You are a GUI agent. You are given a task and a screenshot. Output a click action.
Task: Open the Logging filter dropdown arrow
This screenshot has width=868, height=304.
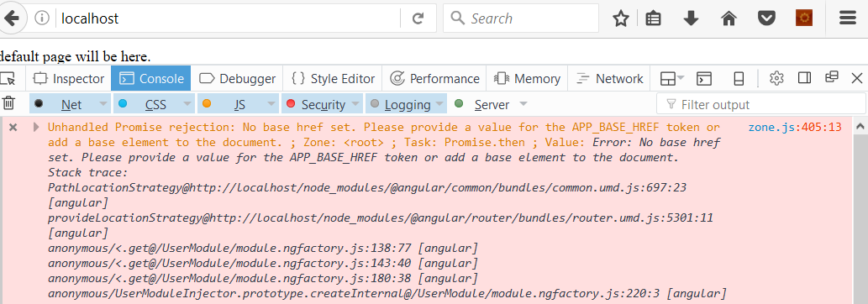440,104
